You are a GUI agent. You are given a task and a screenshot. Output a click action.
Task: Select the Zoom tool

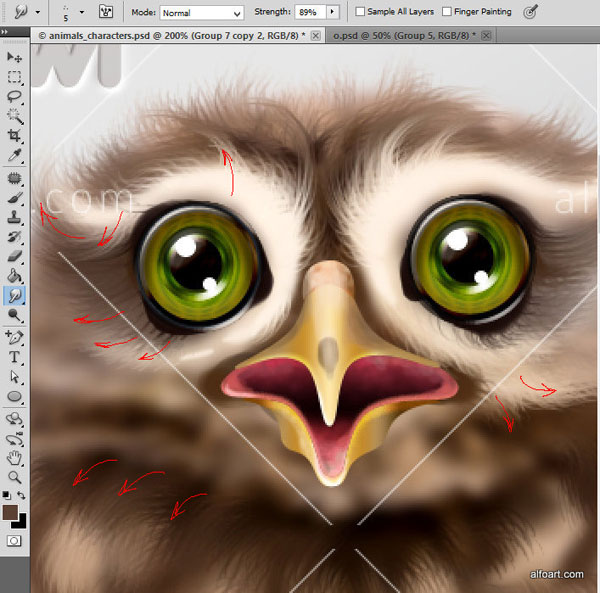[15, 477]
